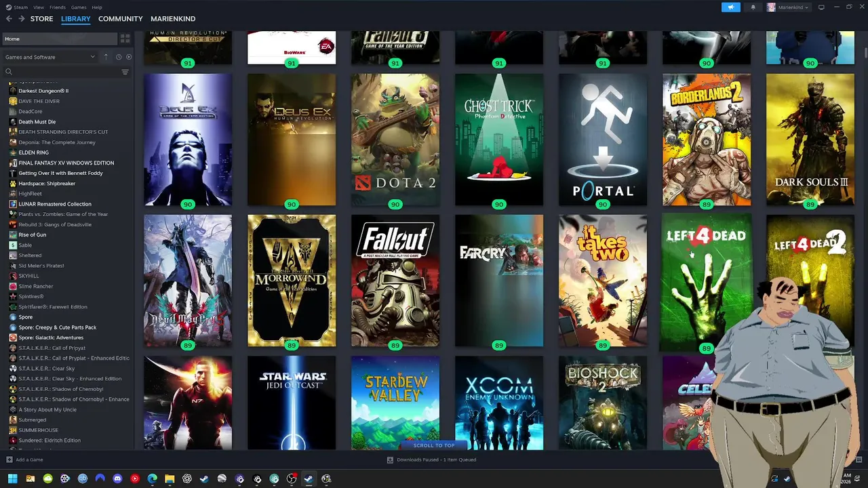Click the library search field
The height and width of the screenshot is (488, 868).
coord(61,72)
